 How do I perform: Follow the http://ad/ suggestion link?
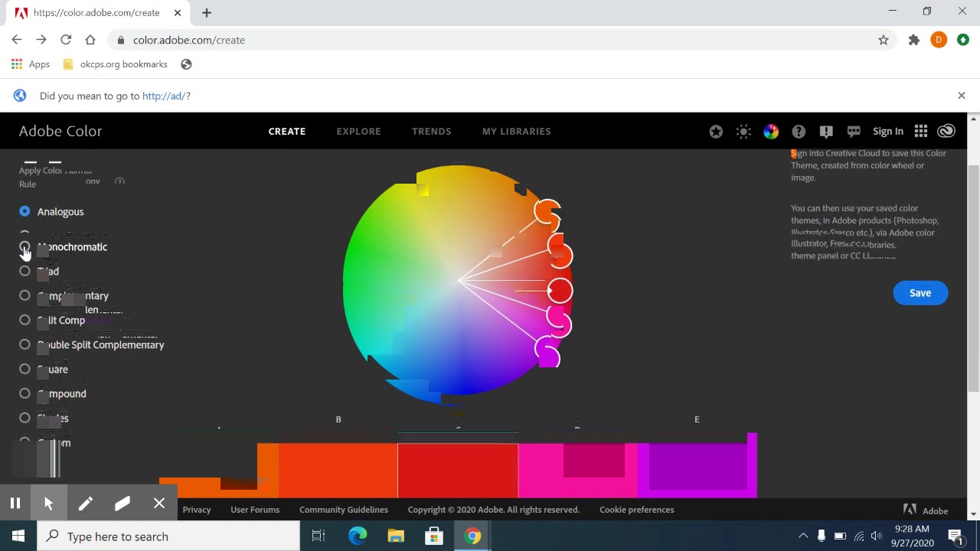click(163, 96)
